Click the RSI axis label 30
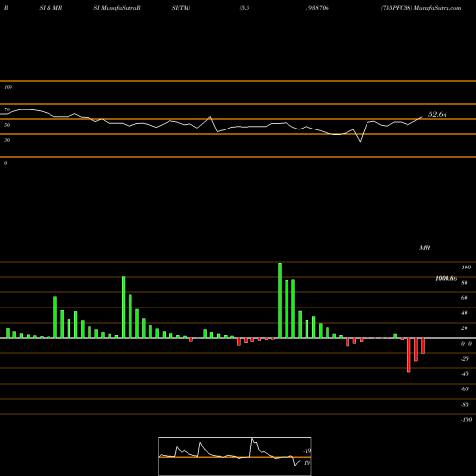 pyautogui.click(x=7, y=140)
